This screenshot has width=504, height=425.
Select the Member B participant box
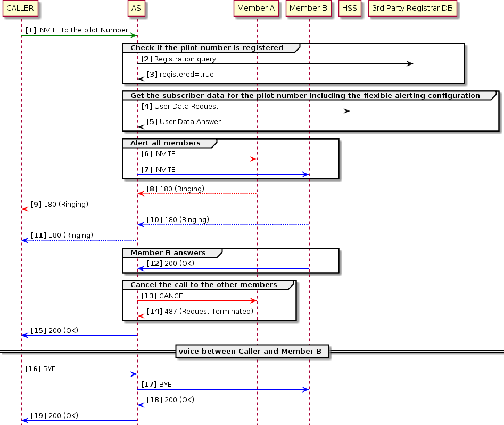(x=308, y=8)
